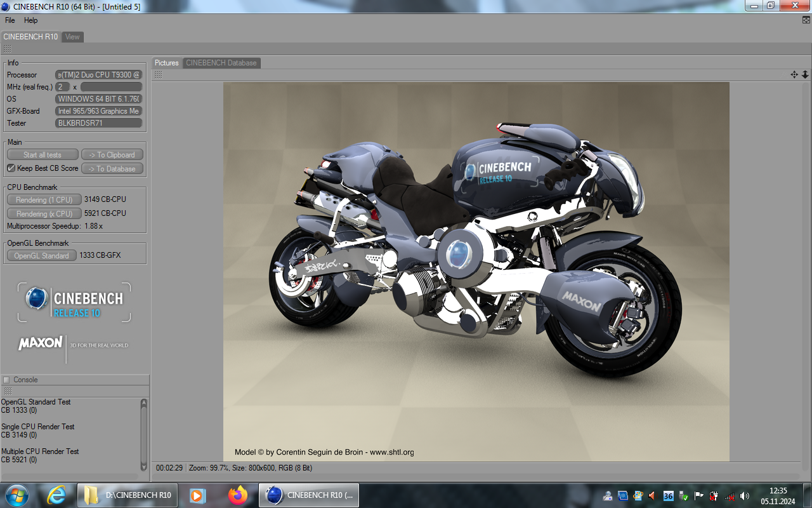Viewport: 812px width, 508px height.
Task: Select the View tab
Action: click(x=72, y=37)
